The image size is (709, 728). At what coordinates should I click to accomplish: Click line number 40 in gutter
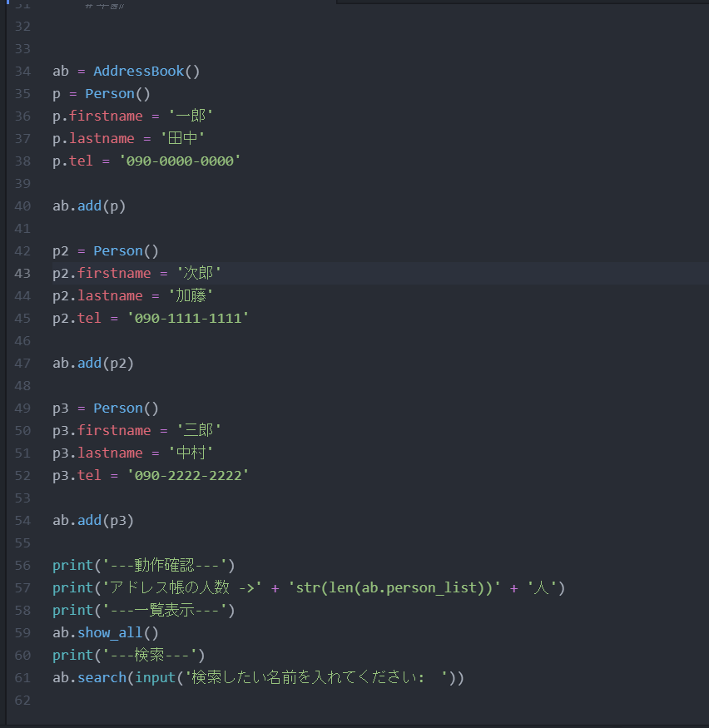coord(22,206)
